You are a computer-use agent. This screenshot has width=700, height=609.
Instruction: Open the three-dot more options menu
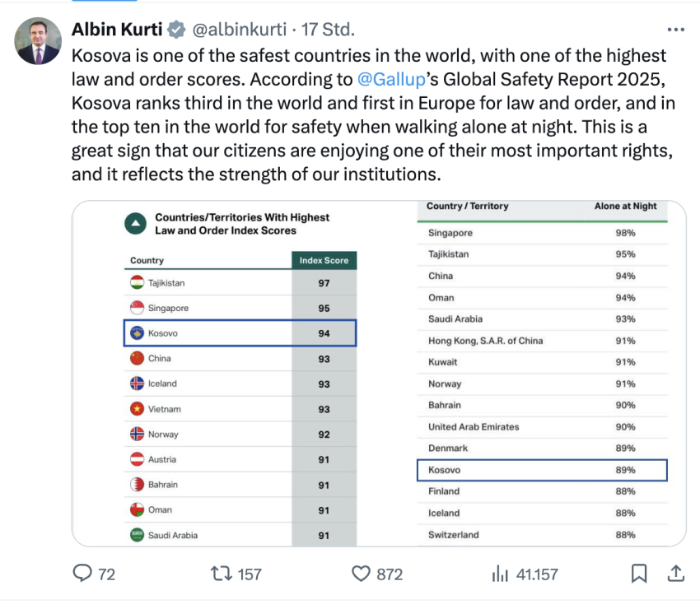[x=675, y=30]
